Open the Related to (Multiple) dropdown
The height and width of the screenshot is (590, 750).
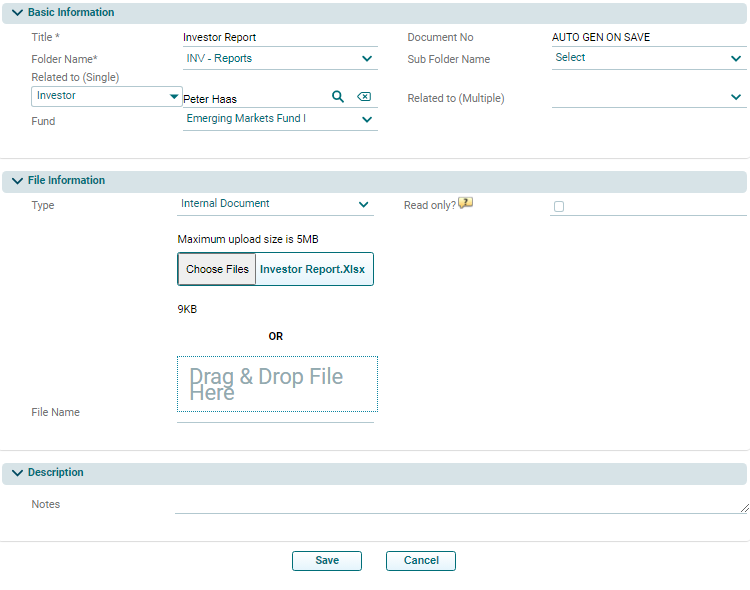pyautogui.click(x=736, y=98)
